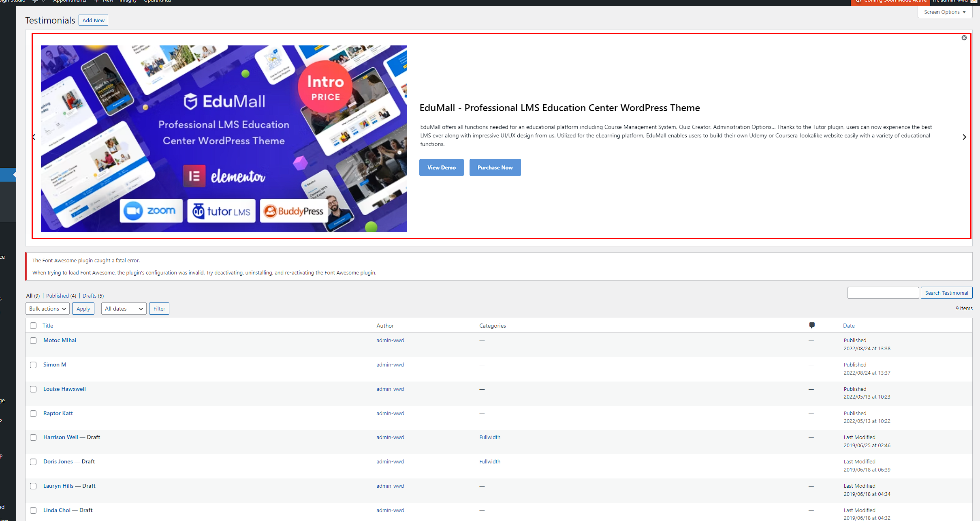Sort by the Date column header
Image resolution: width=980 pixels, height=521 pixels.
tap(849, 326)
